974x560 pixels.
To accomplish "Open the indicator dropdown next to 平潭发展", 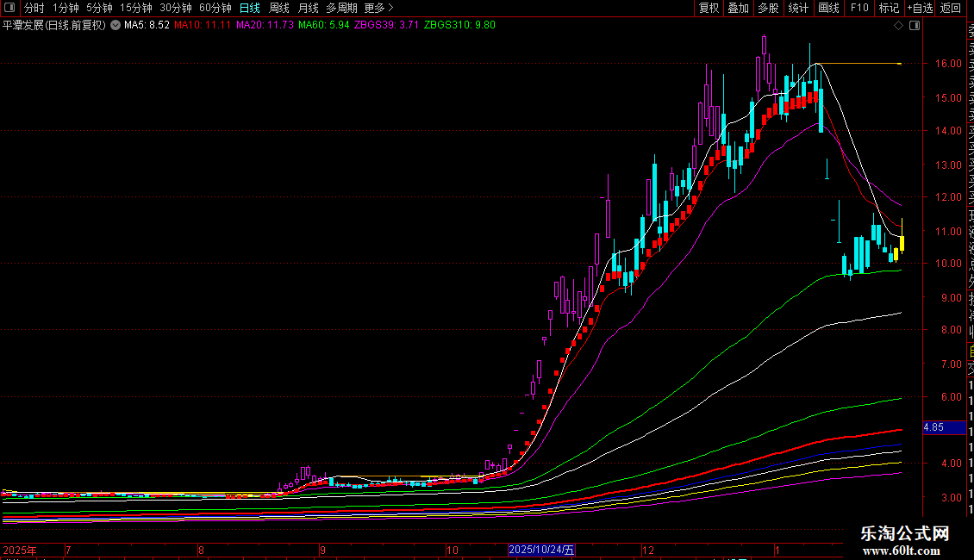I will coord(116,26).
